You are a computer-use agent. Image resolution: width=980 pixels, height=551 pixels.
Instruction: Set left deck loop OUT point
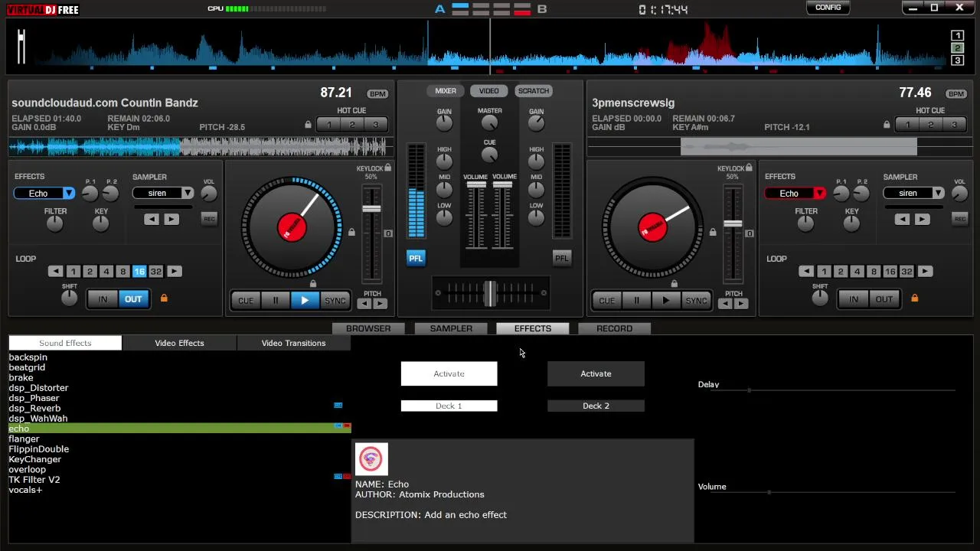(x=133, y=299)
